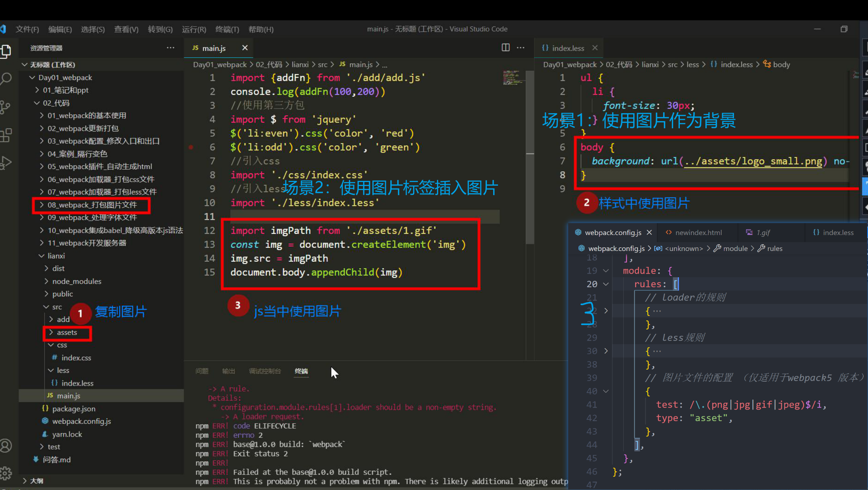Fold the block at line 40

pyautogui.click(x=606, y=391)
